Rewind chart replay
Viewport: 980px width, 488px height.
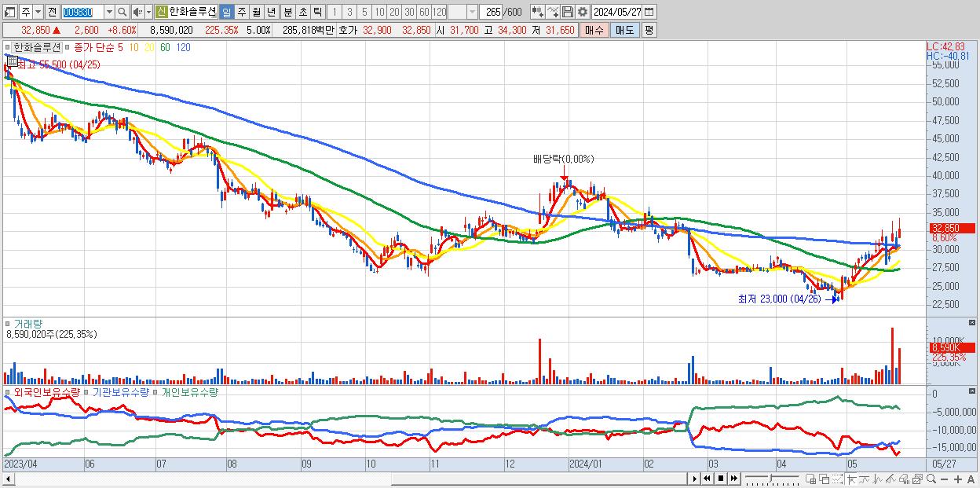pos(707,479)
